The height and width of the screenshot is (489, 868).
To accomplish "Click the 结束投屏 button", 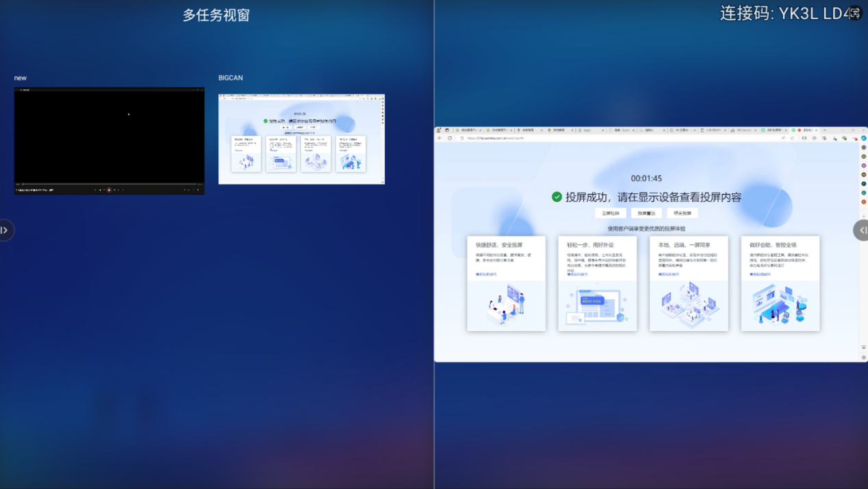I will (682, 213).
